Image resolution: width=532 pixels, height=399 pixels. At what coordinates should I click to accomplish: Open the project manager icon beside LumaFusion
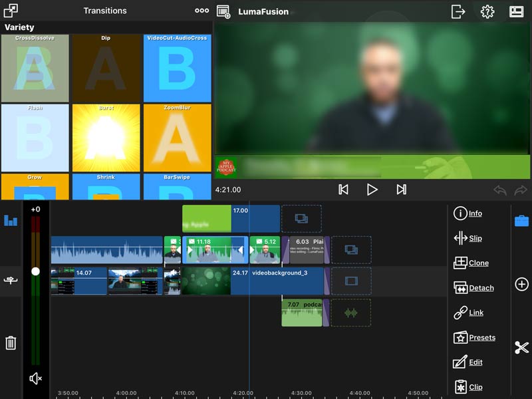coord(223,11)
